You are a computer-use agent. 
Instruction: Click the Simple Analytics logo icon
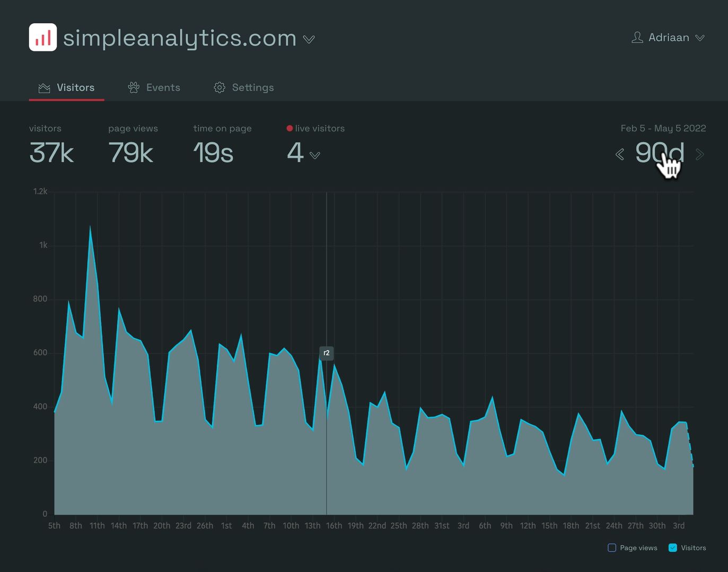43,37
